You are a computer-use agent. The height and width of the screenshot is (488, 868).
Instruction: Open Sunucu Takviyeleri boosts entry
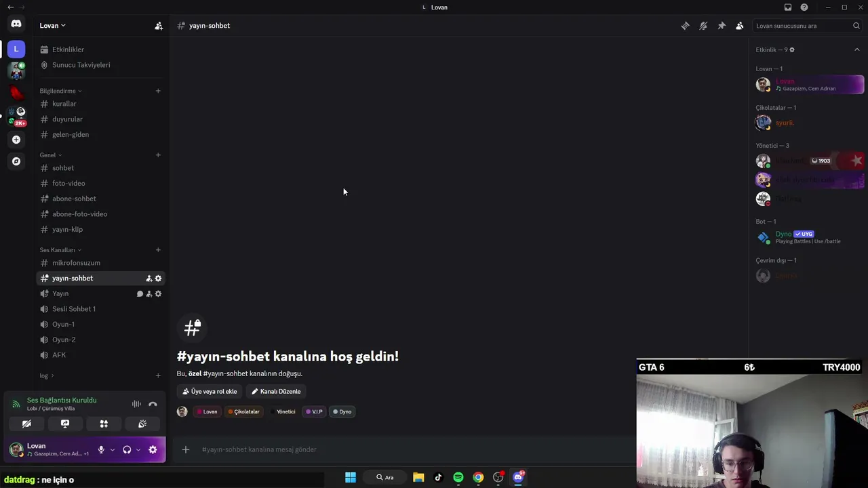(x=100, y=65)
